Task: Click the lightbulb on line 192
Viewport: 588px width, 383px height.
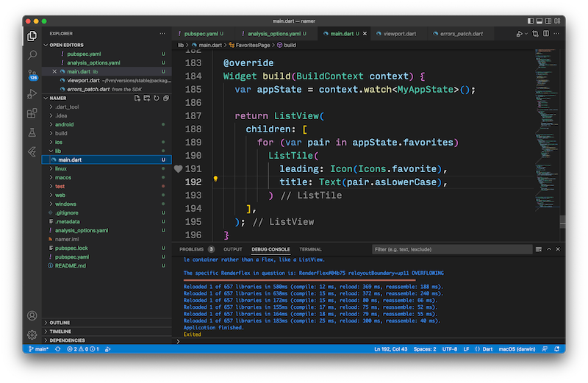Action: 215,179
